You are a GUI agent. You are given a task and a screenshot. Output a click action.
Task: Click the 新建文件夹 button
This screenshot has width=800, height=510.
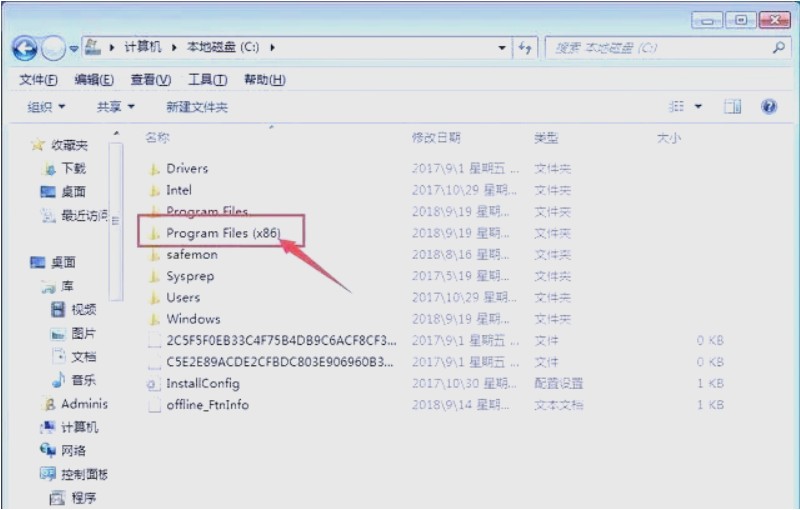(x=197, y=107)
